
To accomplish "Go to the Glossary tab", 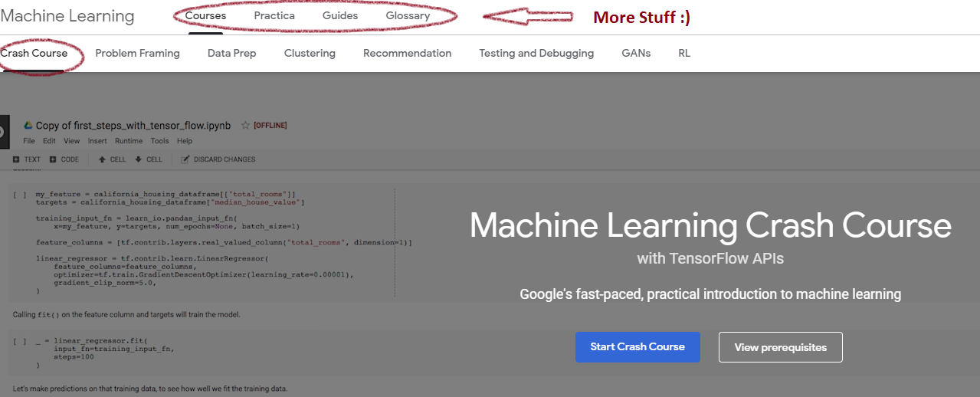I will point(408,16).
